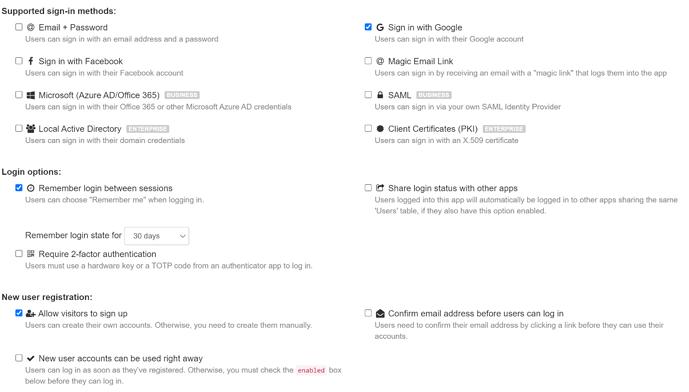689x392 pixels.
Task: Click the Microsoft Windows logo icon
Action: coord(30,95)
